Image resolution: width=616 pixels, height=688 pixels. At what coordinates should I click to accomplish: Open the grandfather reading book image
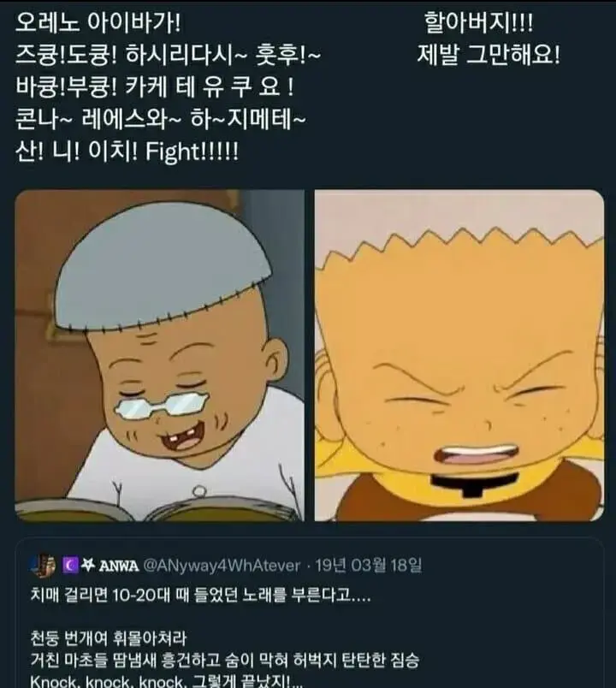[160, 355]
